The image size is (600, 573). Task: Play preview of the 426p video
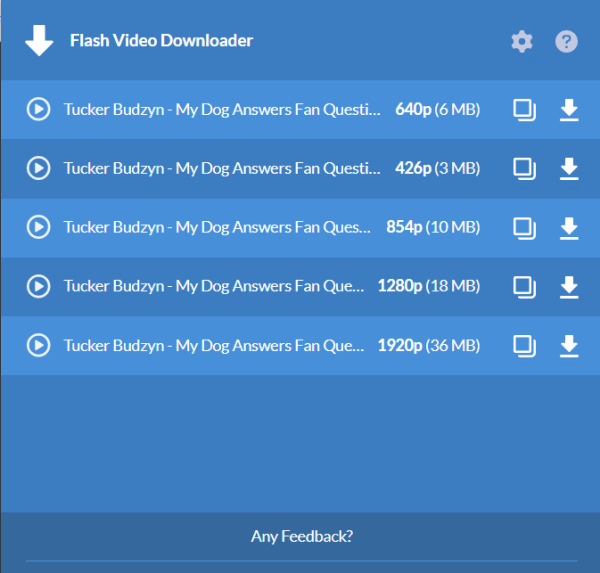pos(38,168)
